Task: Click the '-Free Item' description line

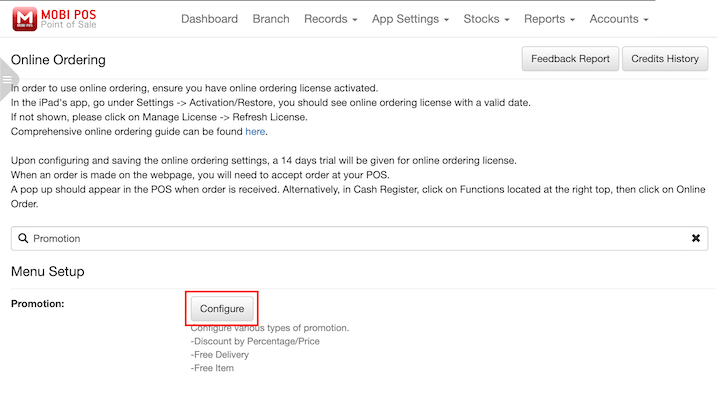Action: click(212, 368)
